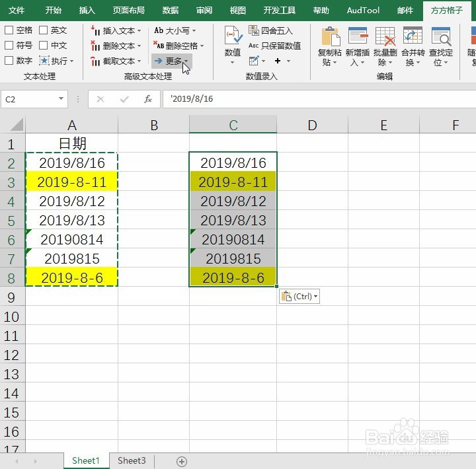The width and height of the screenshot is (476, 469).
Task: Click cell C6 containing 20190814
Action: point(233,240)
